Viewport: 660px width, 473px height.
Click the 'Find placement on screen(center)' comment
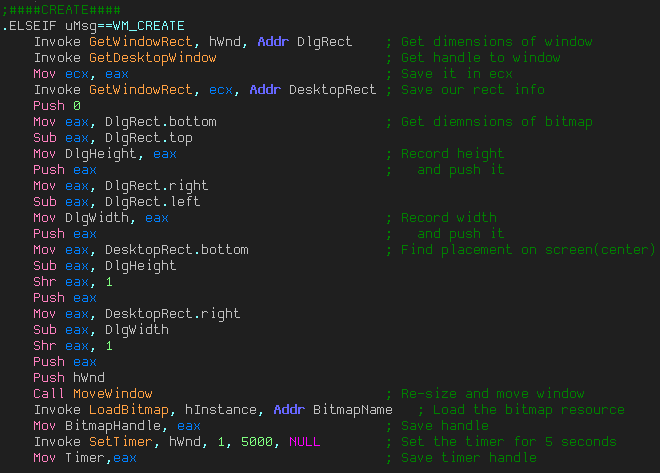tap(528, 250)
